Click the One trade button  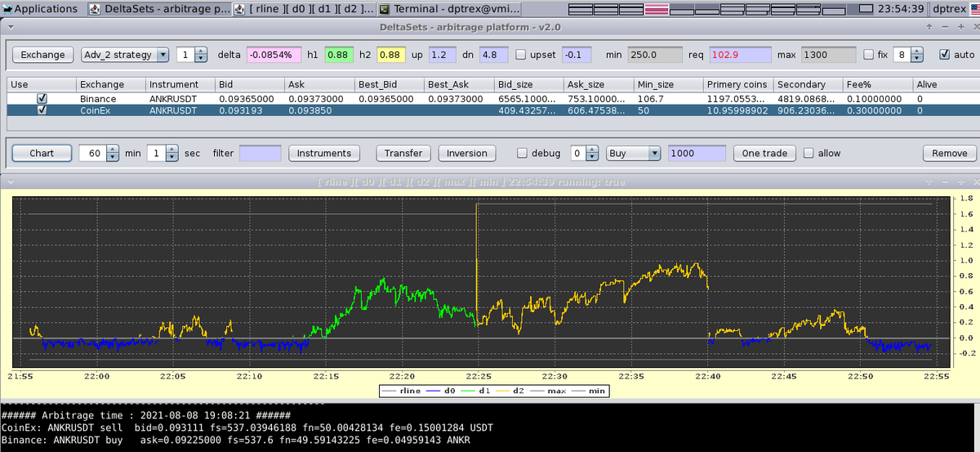(x=765, y=153)
